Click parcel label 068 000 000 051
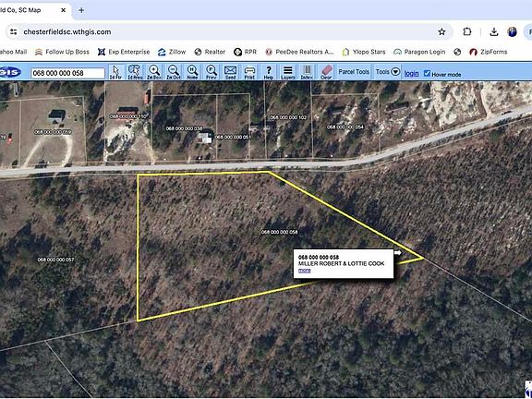Viewport: 532px width, 399px height. pyautogui.click(x=233, y=137)
